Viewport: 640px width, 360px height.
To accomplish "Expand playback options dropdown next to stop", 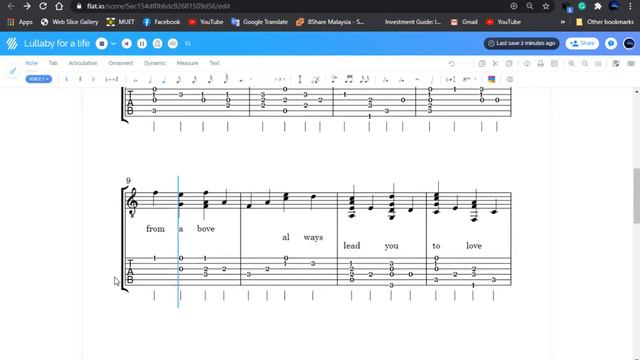I will pyautogui.click(x=113, y=44).
